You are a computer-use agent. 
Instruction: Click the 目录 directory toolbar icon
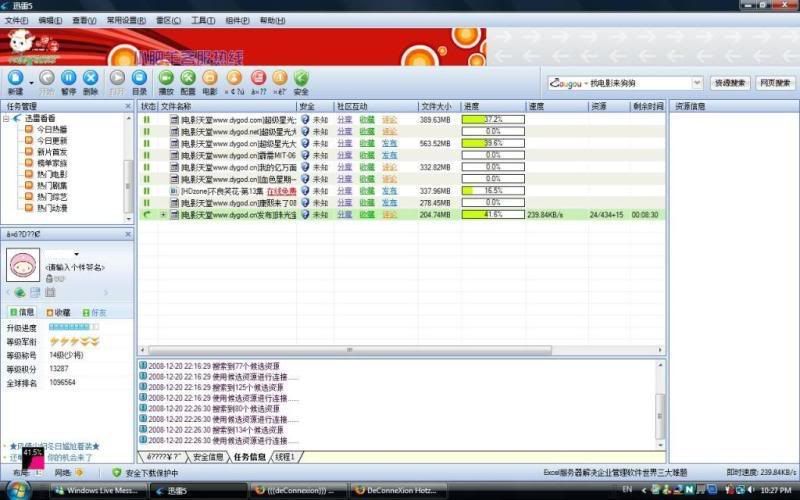(x=139, y=78)
